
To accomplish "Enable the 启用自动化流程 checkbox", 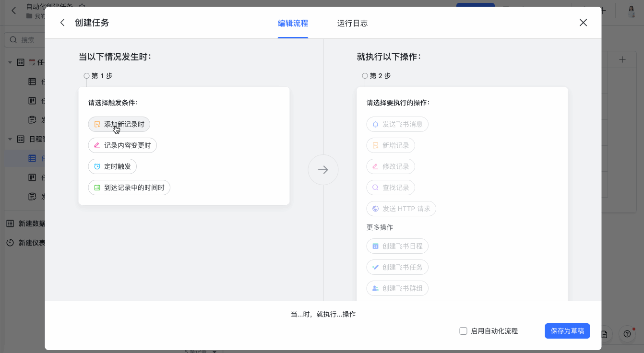I will [463, 330].
